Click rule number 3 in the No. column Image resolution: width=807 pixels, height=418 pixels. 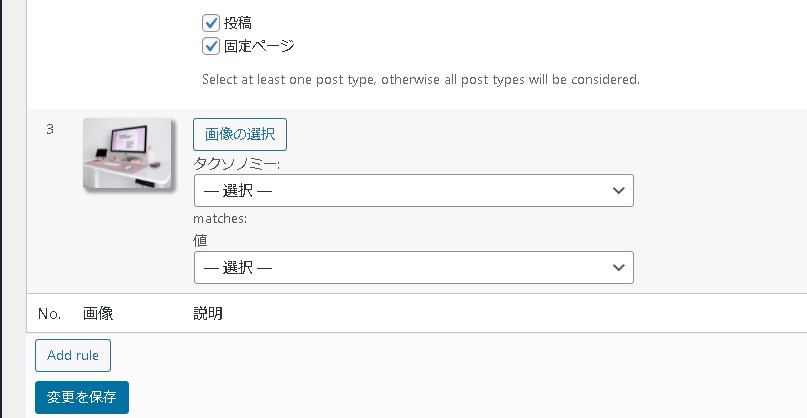tap(50, 130)
